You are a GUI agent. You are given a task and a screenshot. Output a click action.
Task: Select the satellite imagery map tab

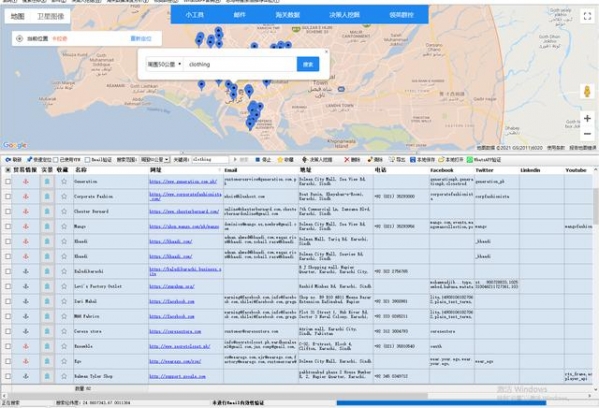[x=50, y=16]
